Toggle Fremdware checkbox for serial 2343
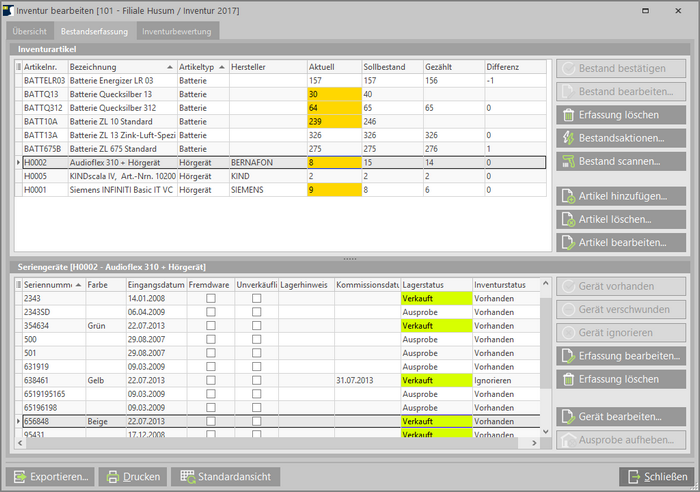 click(x=210, y=298)
